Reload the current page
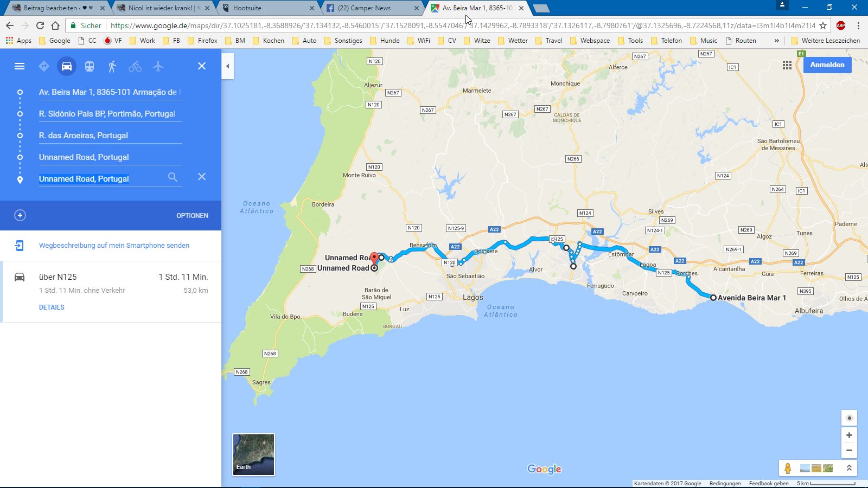Image resolution: width=868 pixels, height=488 pixels. click(40, 25)
